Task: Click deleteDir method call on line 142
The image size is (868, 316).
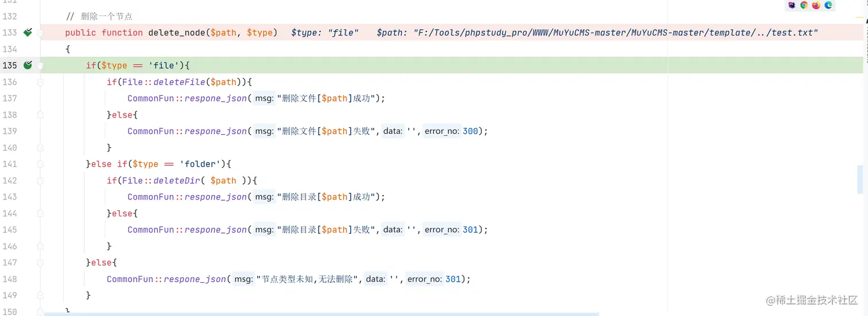Action: point(177,181)
